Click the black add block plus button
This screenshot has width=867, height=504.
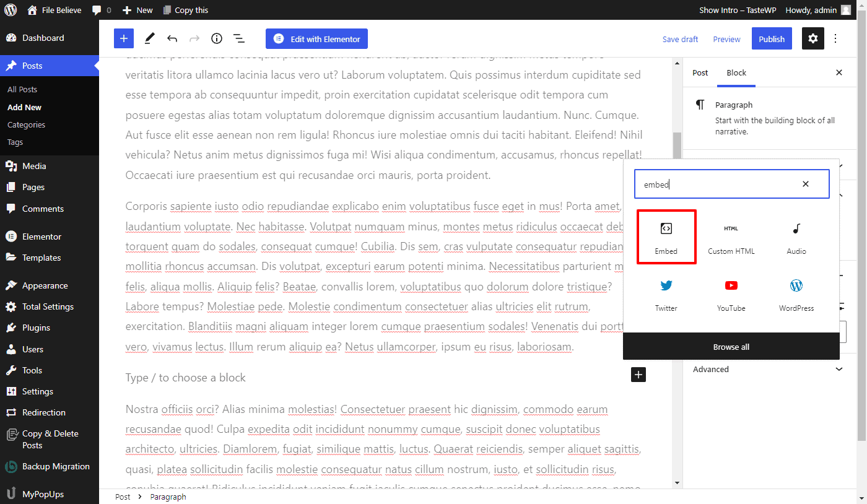point(638,375)
